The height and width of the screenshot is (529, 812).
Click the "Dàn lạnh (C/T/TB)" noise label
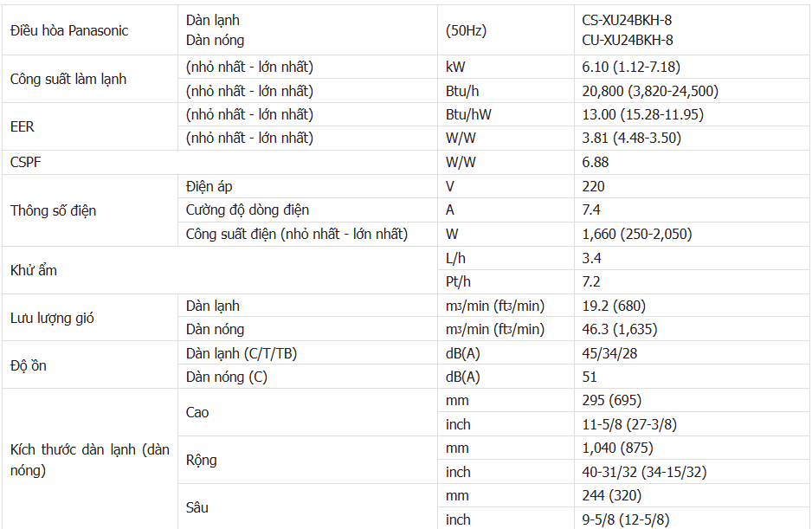coord(243,353)
